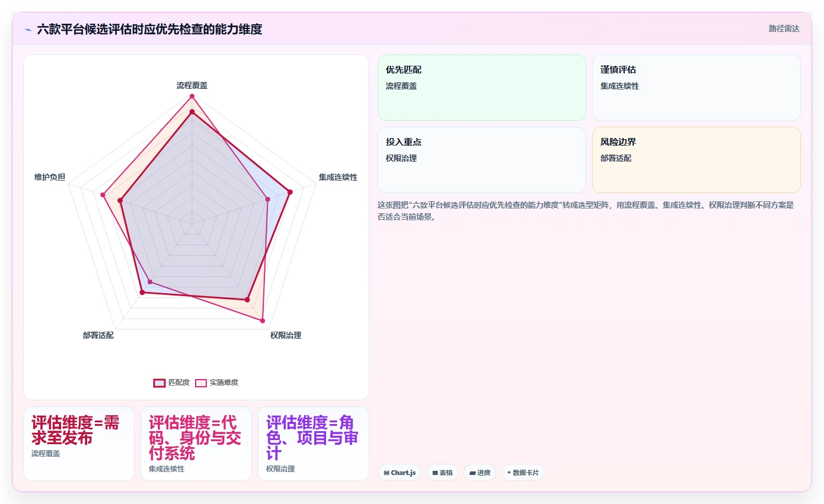Click the 权限治理 radar axis label
Image resolution: width=824 pixels, height=504 pixels.
tap(286, 335)
